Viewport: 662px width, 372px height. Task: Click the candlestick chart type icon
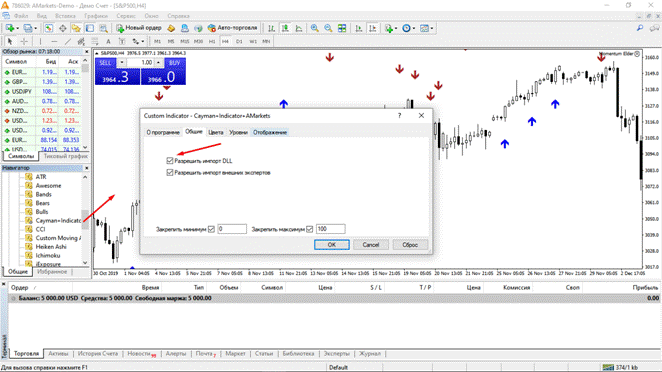click(x=285, y=28)
